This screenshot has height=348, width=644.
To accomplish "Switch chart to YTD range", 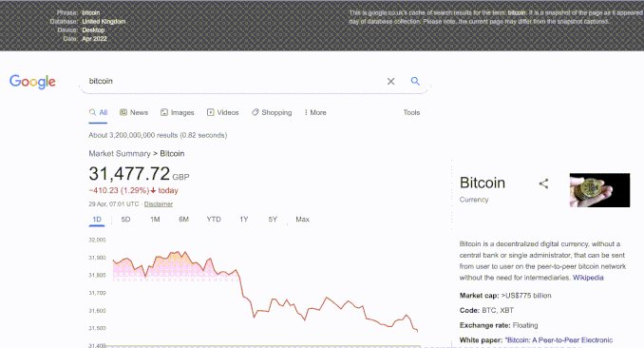I will tap(214, 220).
